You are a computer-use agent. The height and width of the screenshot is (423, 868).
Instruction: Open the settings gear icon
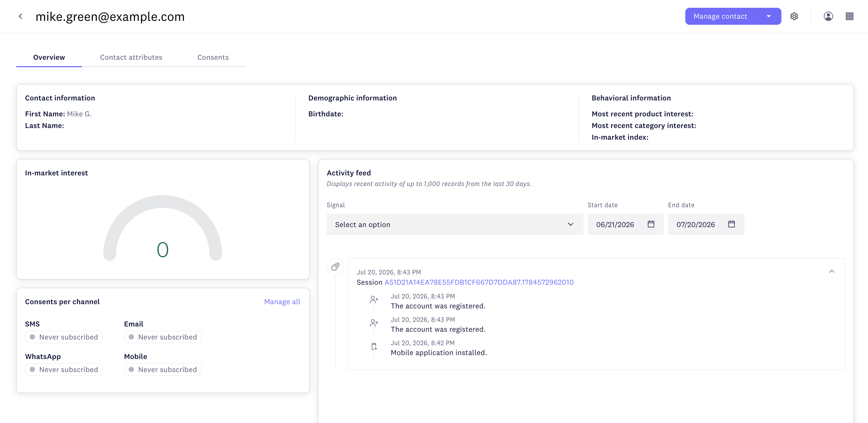794,16
